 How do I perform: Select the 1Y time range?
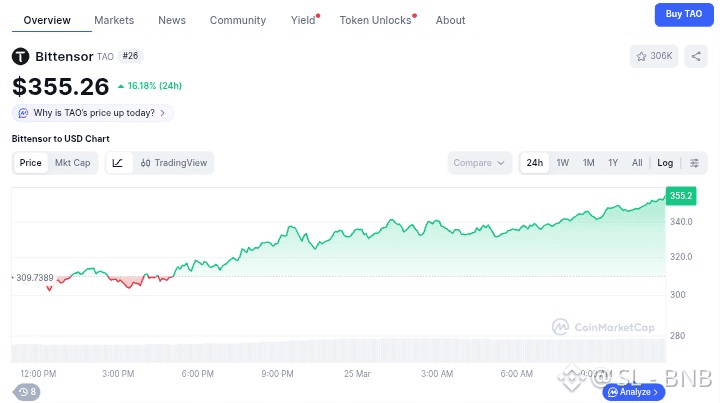[613, 163]
